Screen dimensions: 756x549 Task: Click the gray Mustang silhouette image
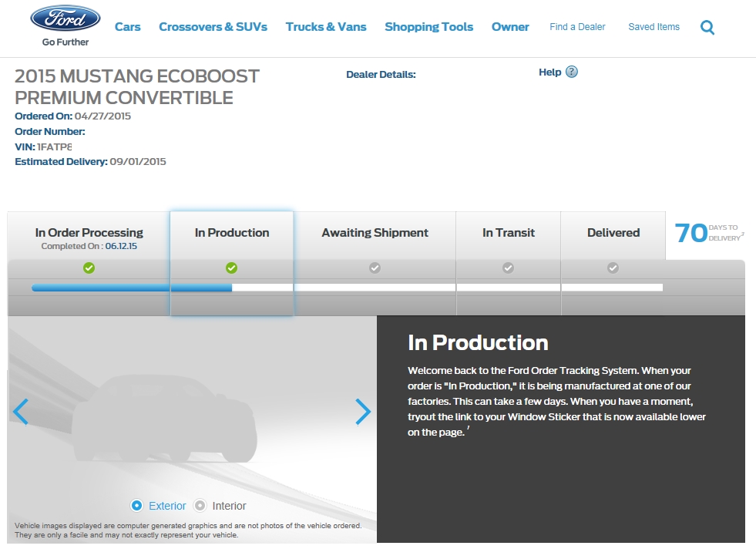point(164,419)
